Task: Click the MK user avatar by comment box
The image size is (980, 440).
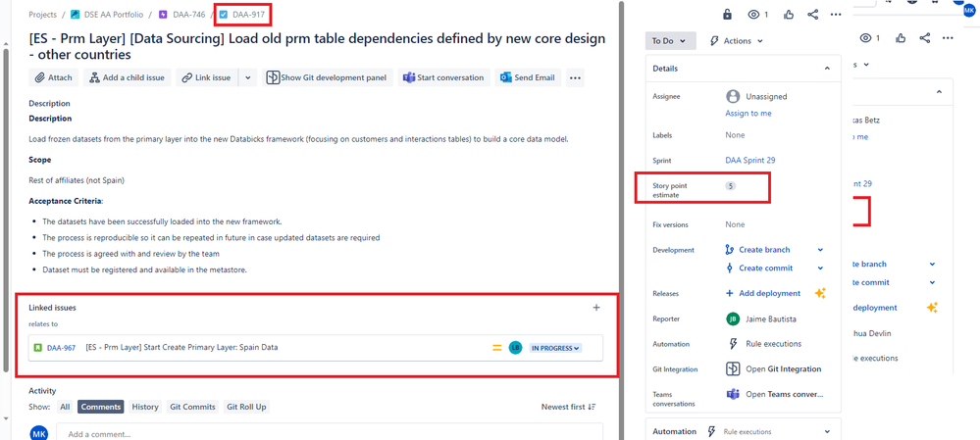Action: (39, 433)
